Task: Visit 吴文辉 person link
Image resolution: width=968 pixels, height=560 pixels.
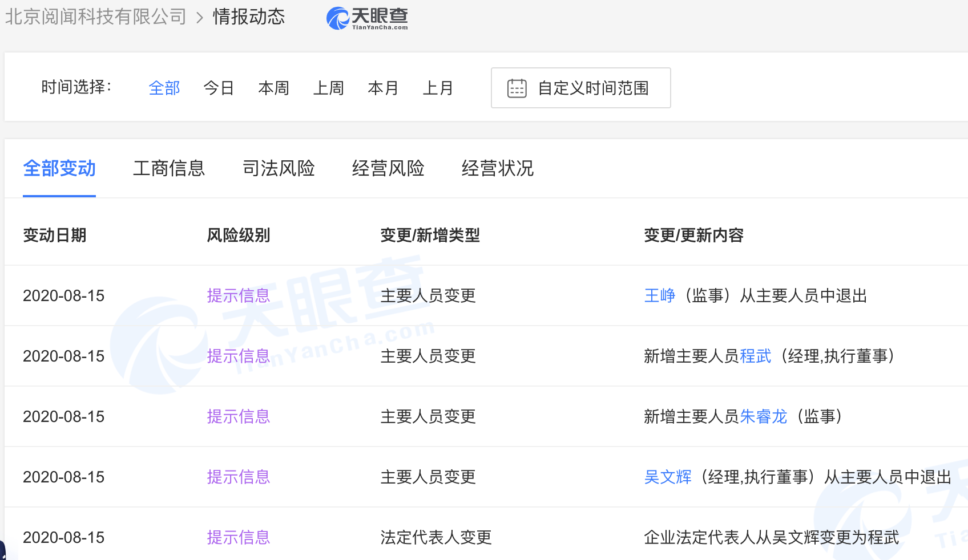Action: (x=667, y=477)
